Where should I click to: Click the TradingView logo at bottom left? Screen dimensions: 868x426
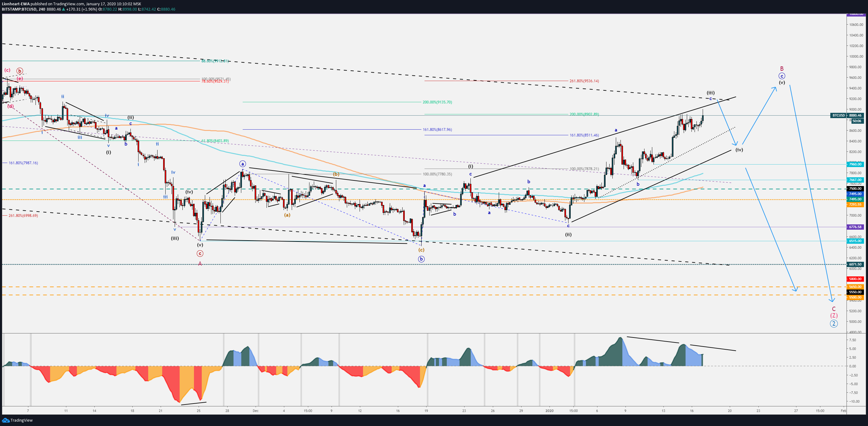[17, 420]
